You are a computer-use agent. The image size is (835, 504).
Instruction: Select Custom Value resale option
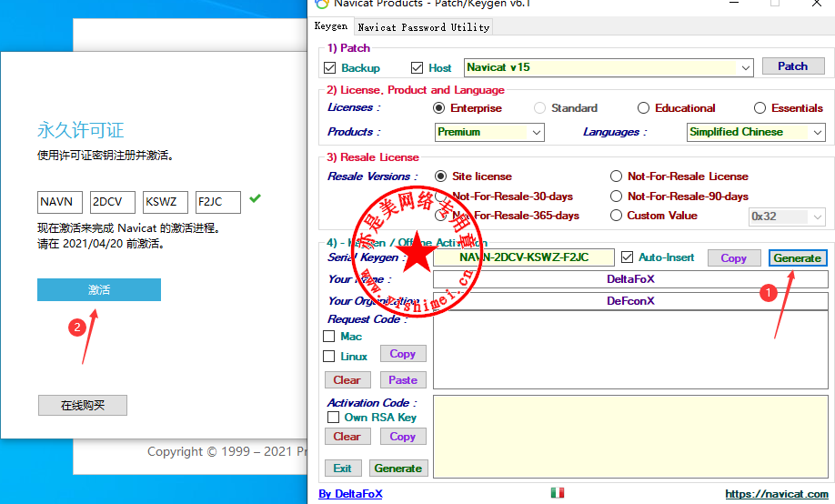616,216
